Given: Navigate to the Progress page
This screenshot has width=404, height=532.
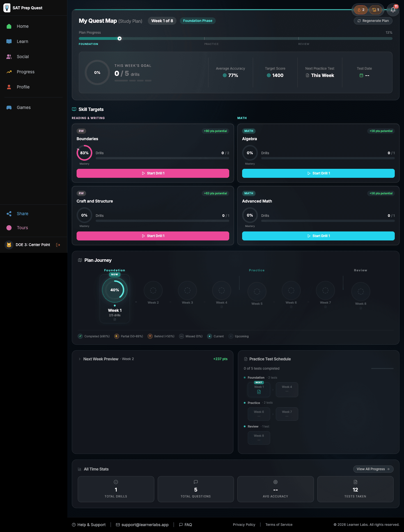Looking at the screenshot, I should pyautogui.click(x=26, y=72).
